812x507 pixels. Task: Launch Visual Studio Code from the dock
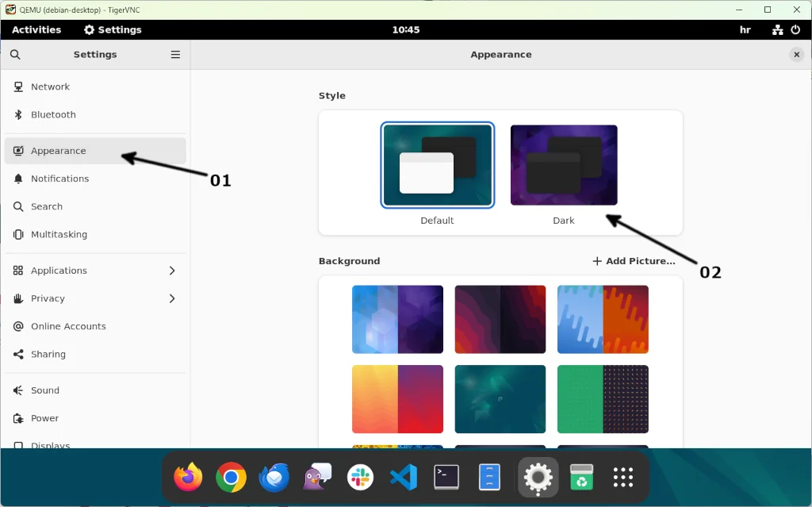coord(403,477)
